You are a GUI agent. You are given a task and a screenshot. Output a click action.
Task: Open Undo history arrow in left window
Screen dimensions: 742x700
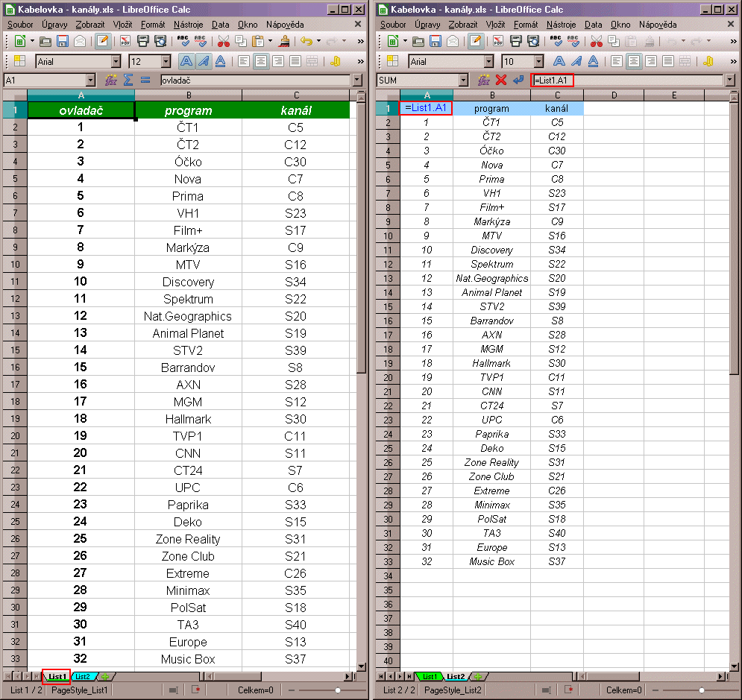(x=319, y=42)
